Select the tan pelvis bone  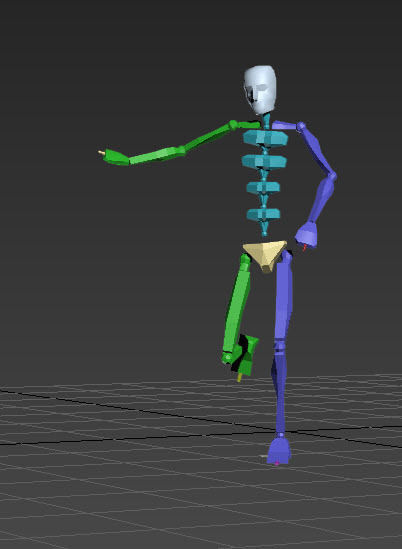point(265,256)
